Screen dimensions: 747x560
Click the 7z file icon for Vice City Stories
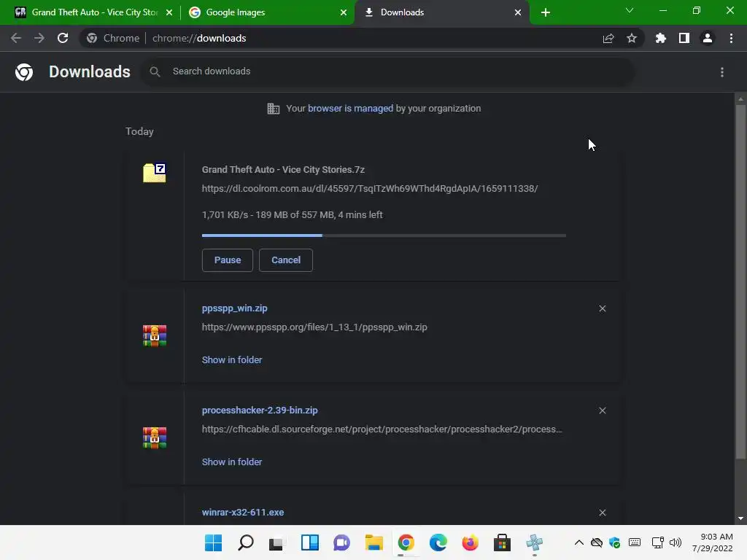click(x=155, y=172)
